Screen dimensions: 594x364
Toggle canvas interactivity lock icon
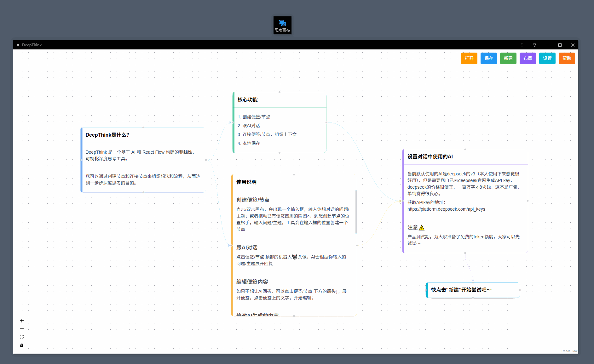pyautogui.click(x=22, y=345)
